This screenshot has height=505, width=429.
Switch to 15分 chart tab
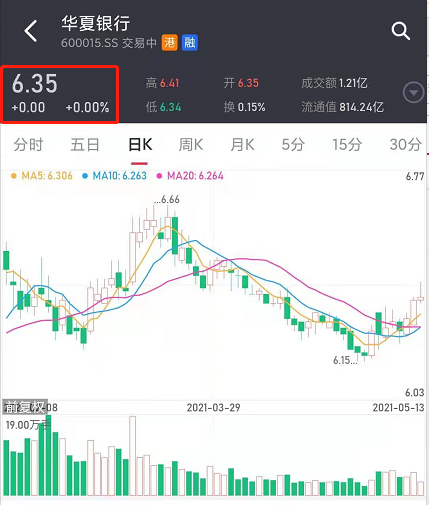click(x=347, y=145)
